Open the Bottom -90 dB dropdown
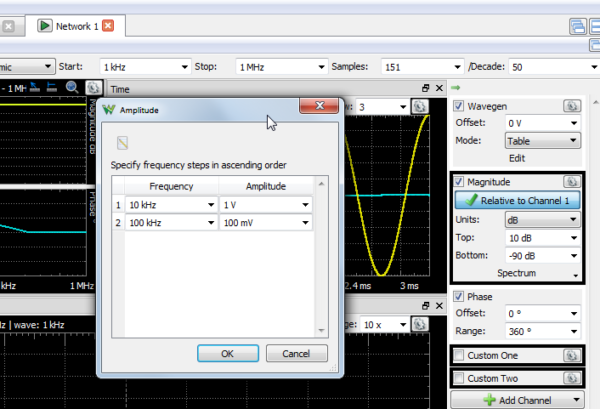600x409 pixels. coord(574,256)
